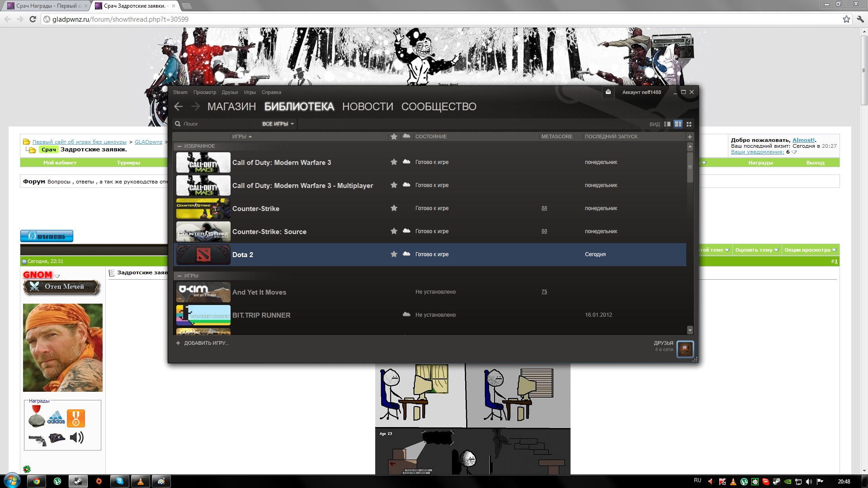The image size is (868, 488).
Task: Switch to grid view layout icon
Action: click(x=689, y=124)
